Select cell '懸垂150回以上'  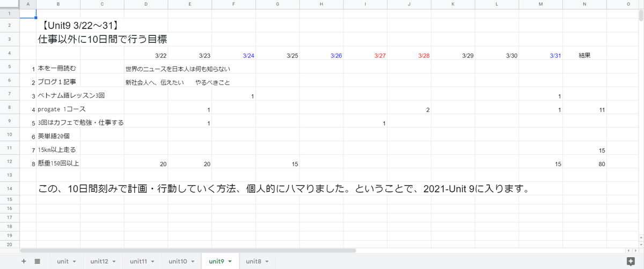(58, 162)
